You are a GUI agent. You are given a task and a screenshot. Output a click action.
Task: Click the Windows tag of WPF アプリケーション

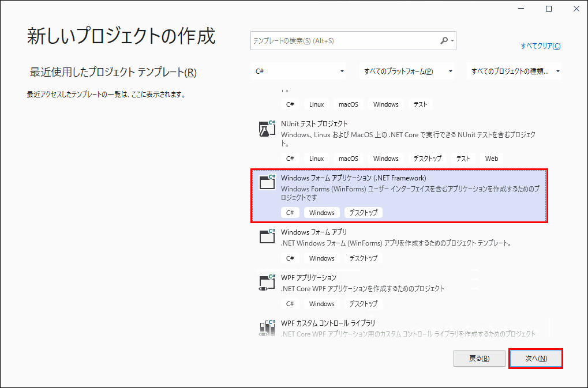click(x=322, y=304)
